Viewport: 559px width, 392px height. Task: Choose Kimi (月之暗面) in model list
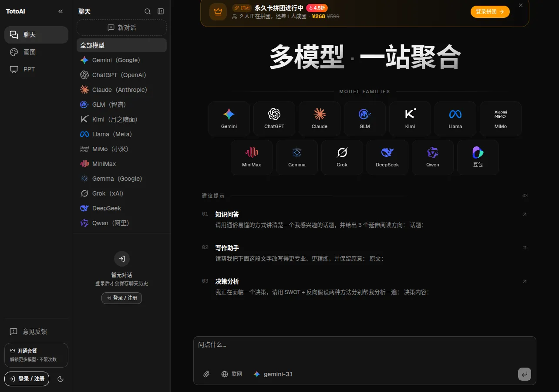click(x=121, y=119)
